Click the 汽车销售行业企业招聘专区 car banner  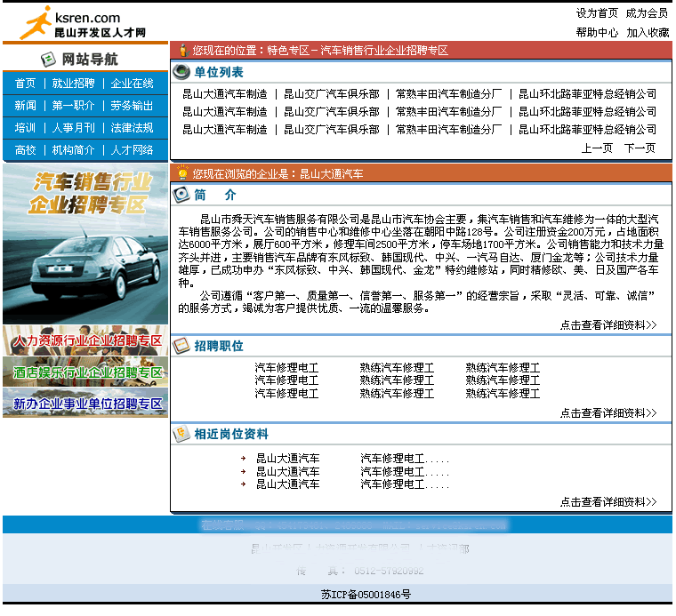tap(85, 244)
